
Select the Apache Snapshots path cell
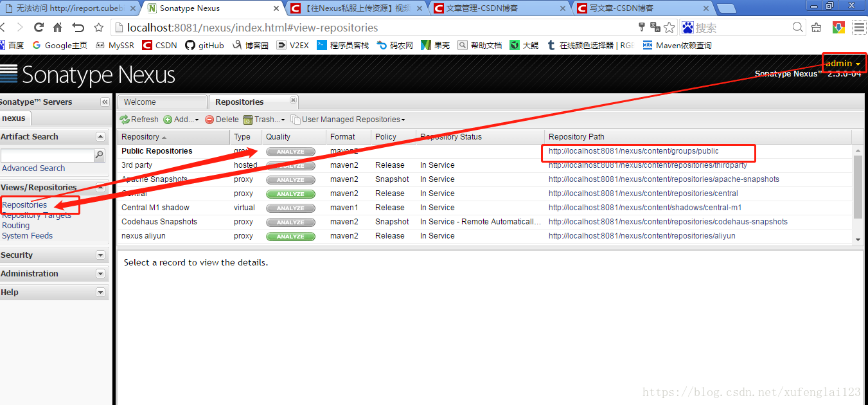[664, 179]
